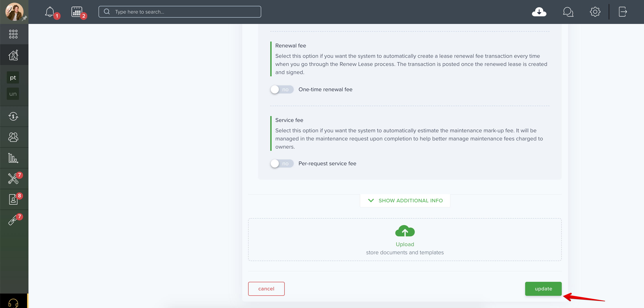Open the settings gear icon

pos(595,12)
